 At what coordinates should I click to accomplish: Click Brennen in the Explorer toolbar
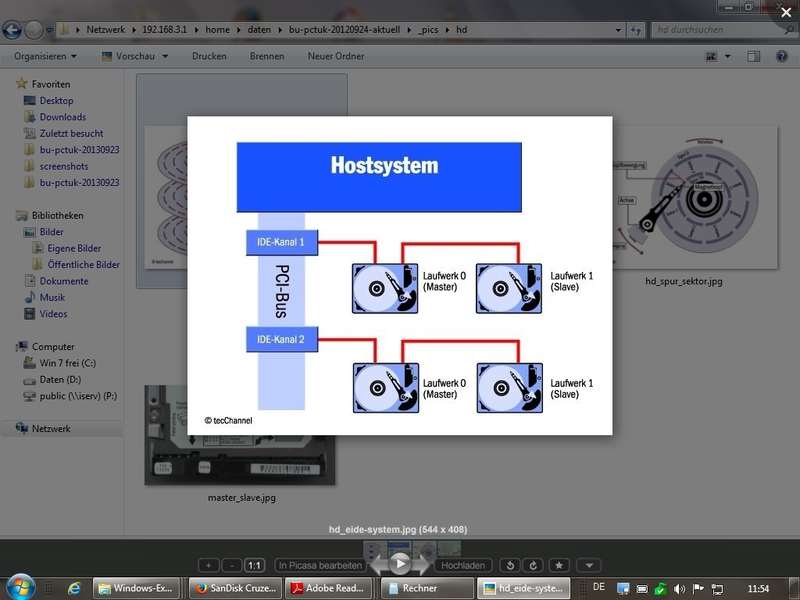pos(267,56)
